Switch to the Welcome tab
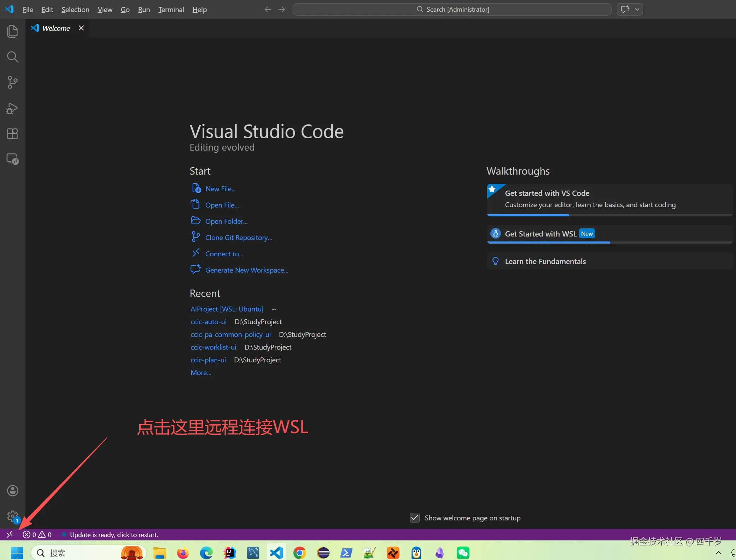The height and width of the screenshot is (560, 736). 56,28
